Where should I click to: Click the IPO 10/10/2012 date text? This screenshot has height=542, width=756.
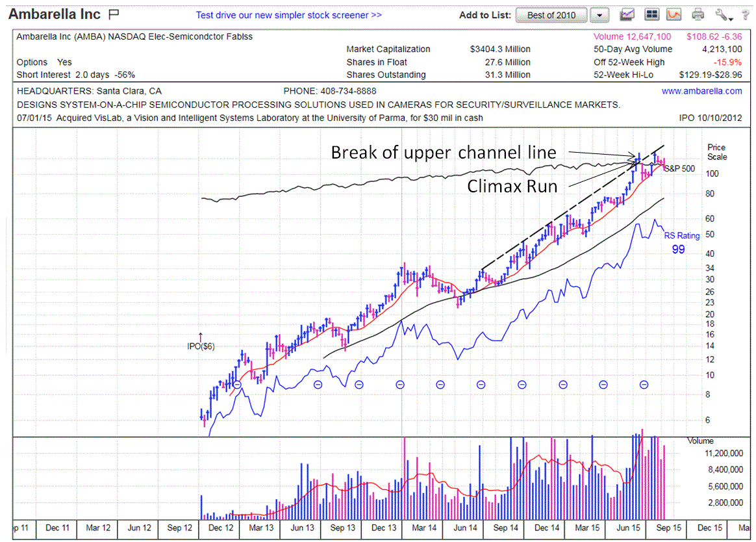tap(710, 118)
